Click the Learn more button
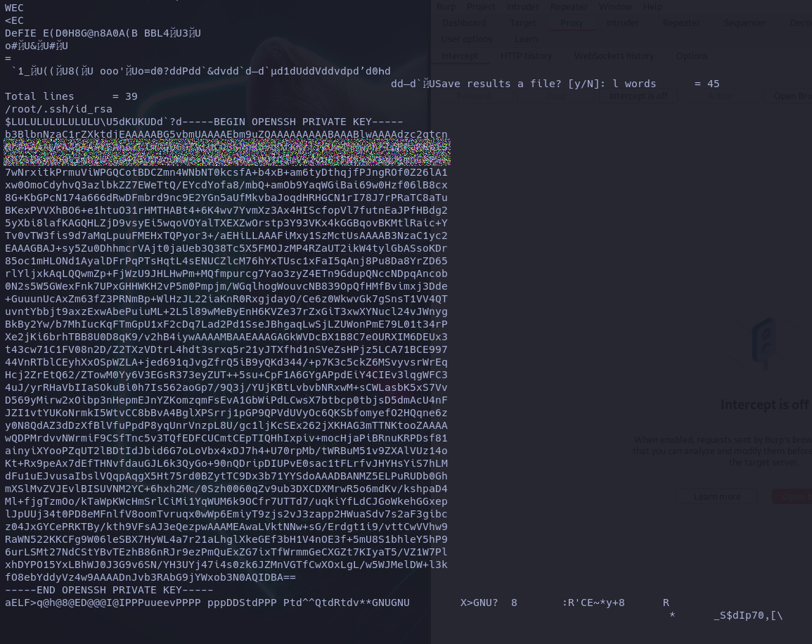 [x=716, y=497]
